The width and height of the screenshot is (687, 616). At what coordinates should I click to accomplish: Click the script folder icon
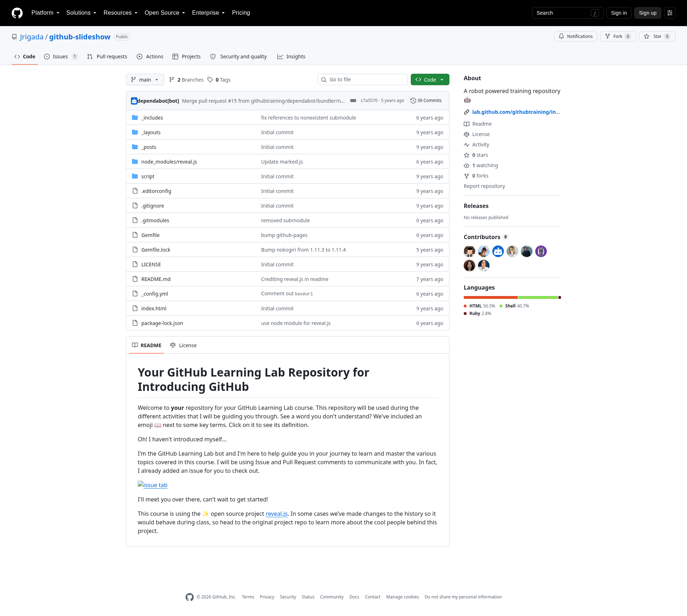click(x=135, y=176)
